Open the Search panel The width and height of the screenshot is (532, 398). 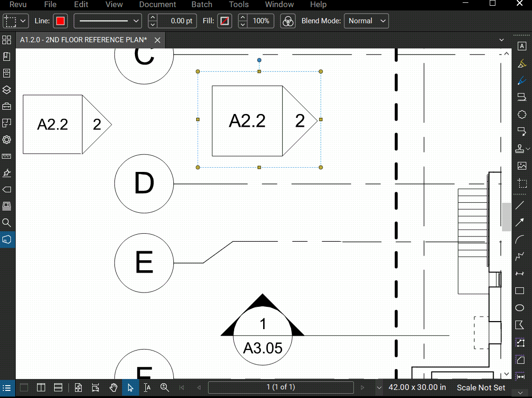(x=7, y=222)
